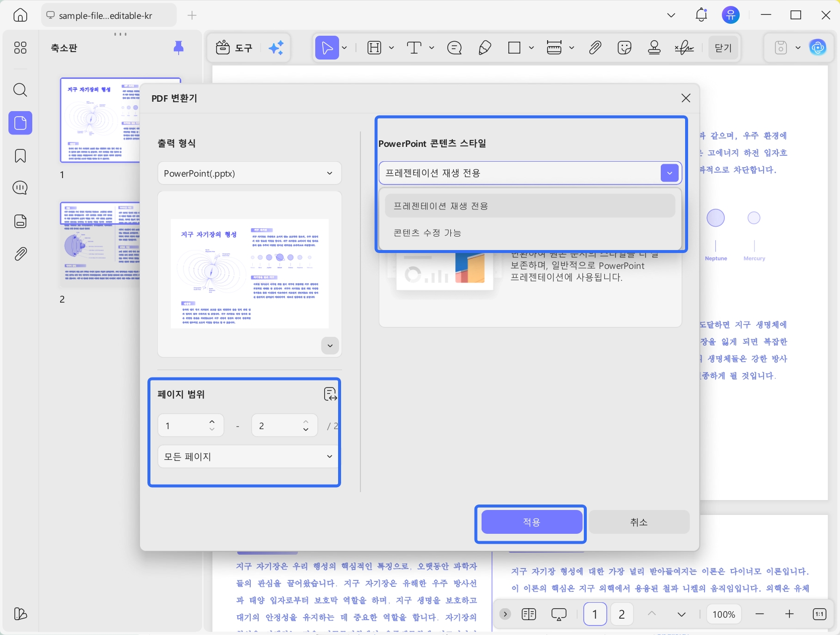Click the 적용 apply button
840x635 pixels.
pyautogui.click(x=532, y=522)
